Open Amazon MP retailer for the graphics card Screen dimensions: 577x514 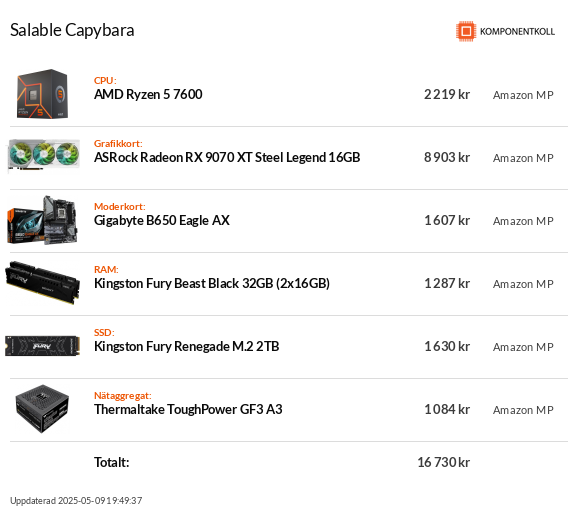coord(523,158)
